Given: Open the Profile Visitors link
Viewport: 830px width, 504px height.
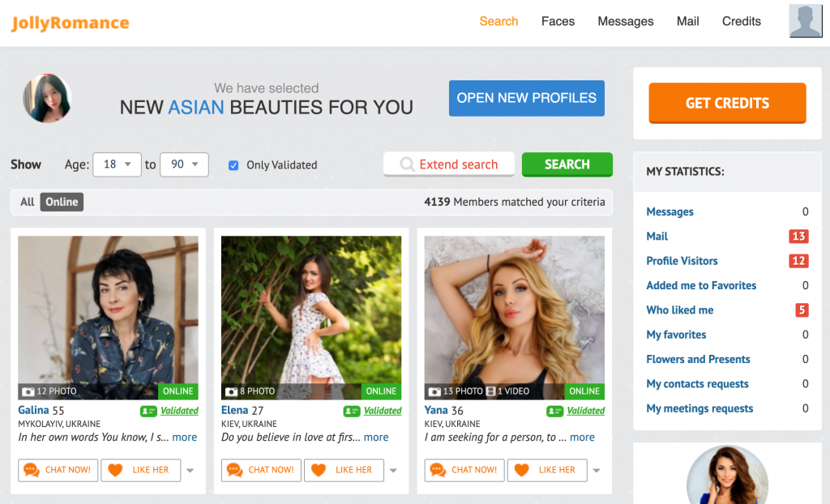Looking at the screenshot, I should 682,260.
